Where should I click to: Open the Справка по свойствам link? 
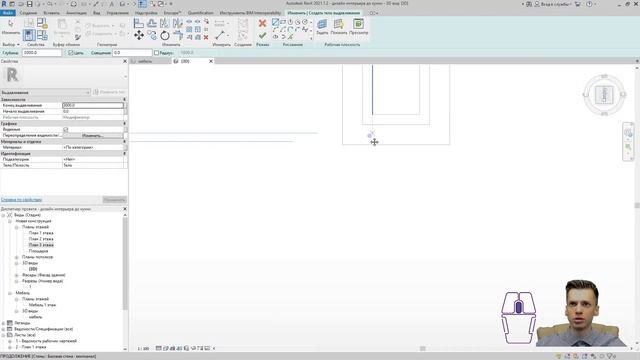pyautogui.click(x=21, y=200)
